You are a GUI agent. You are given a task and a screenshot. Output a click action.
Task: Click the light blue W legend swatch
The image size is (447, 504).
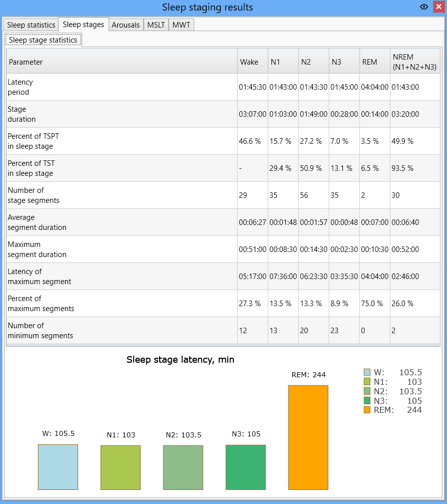click(367, 372)
